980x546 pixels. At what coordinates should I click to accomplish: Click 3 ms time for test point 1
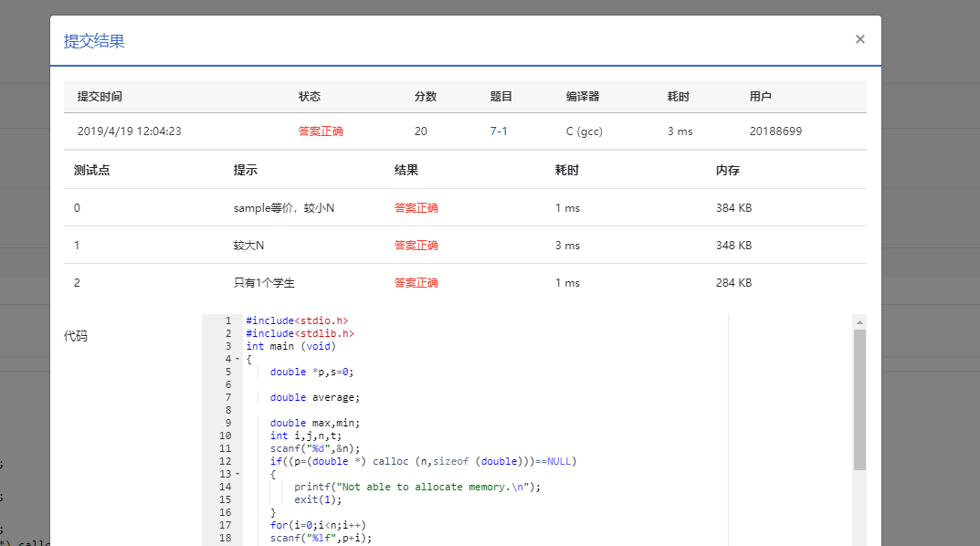[567, 246]
